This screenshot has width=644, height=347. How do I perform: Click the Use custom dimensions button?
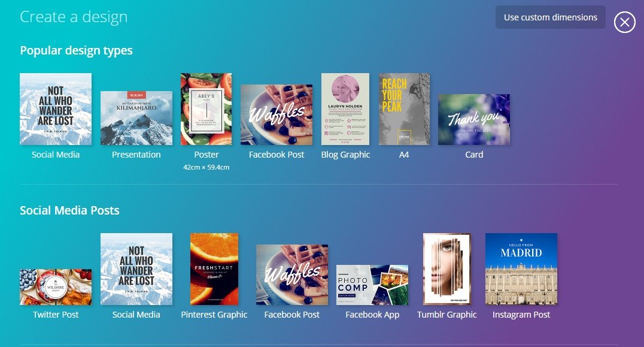click(x=550, y=17)
